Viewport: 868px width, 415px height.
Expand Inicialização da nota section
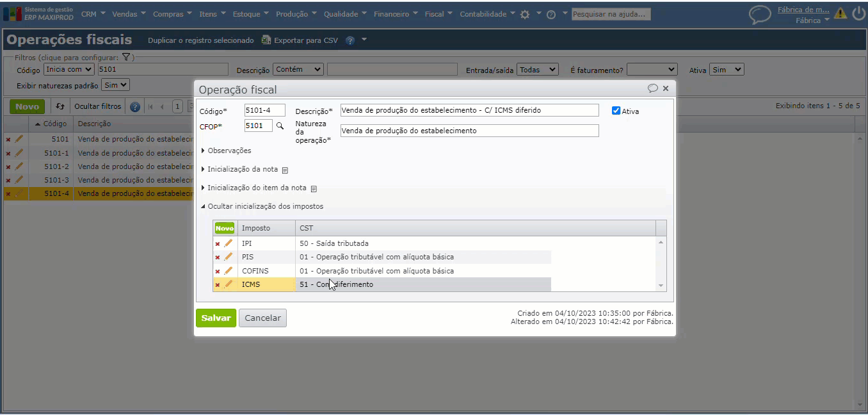[239, 169]
